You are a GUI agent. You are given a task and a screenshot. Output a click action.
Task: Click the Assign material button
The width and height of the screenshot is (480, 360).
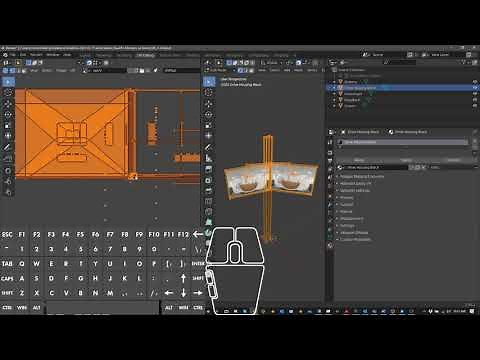[x=359, y=160]
